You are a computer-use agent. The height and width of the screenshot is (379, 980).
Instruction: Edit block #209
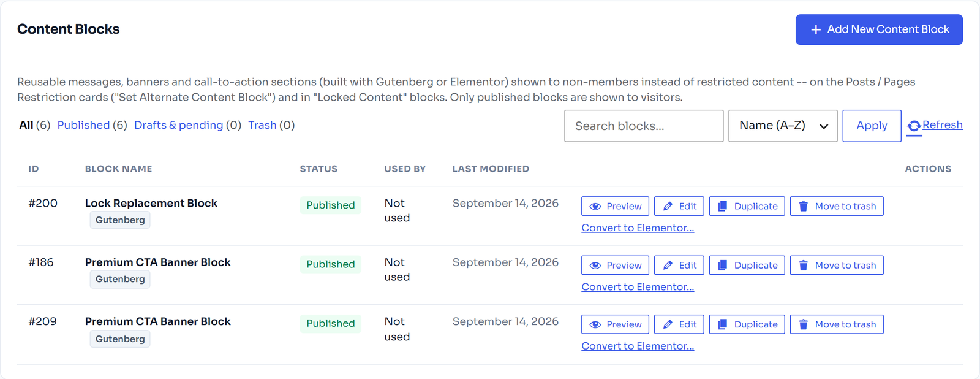pos(679,324)
